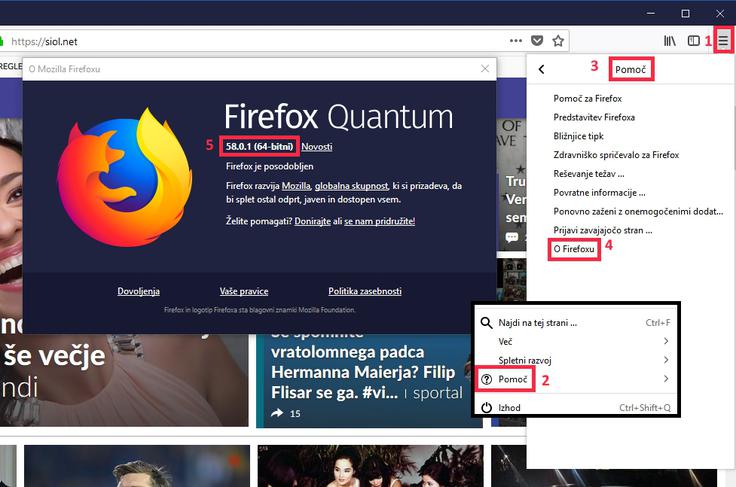Viewport: 736px width, 487px height.
Task: Click the se nam pridružite link
Action: pos(380,221)
